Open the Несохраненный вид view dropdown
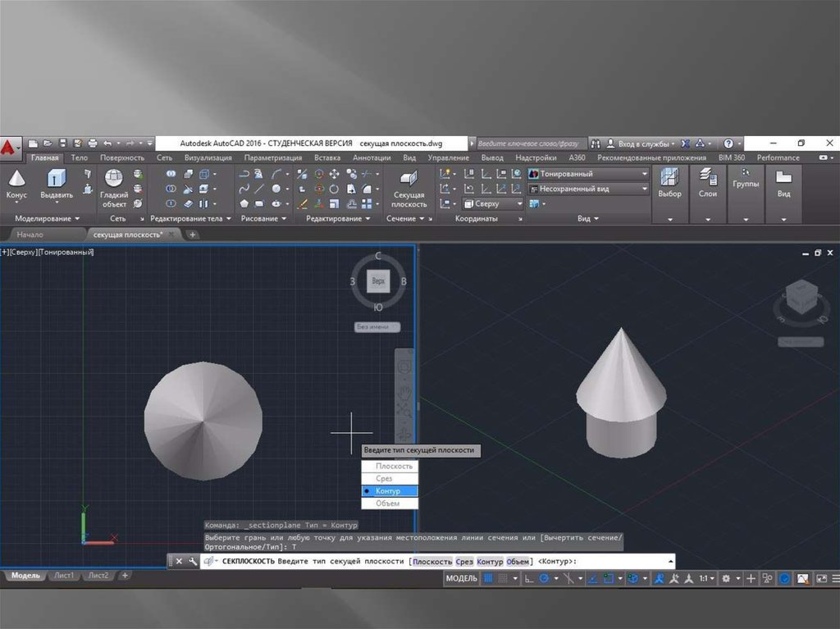 tap(588, 189)
